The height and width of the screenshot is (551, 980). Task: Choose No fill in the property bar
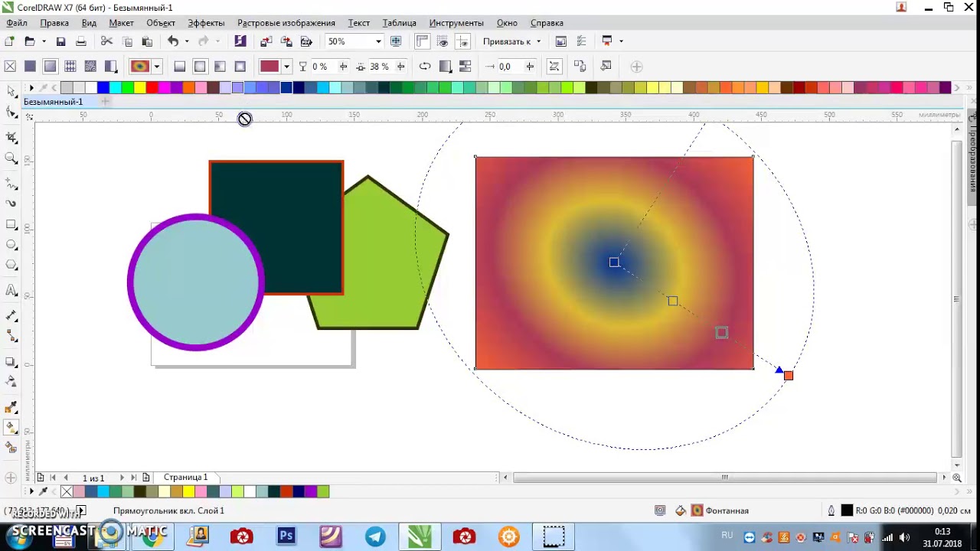pos(10,67)
